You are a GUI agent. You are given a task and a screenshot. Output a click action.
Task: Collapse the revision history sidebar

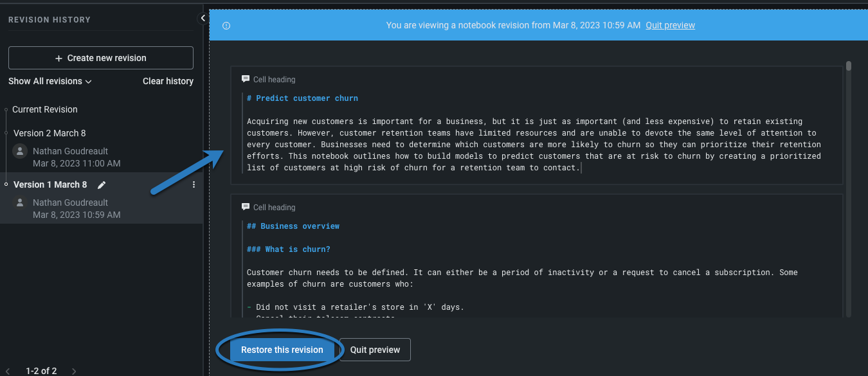click(x=203, y=19)
